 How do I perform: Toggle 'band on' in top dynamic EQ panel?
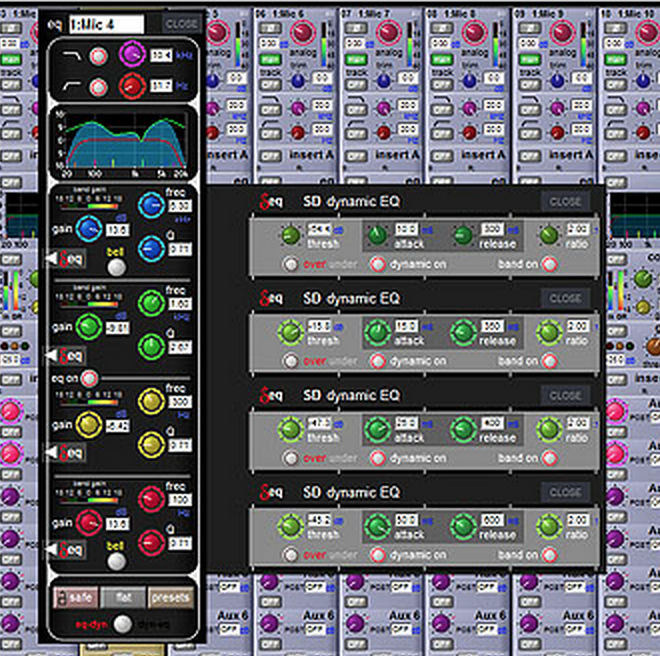(x=549, y=264)
